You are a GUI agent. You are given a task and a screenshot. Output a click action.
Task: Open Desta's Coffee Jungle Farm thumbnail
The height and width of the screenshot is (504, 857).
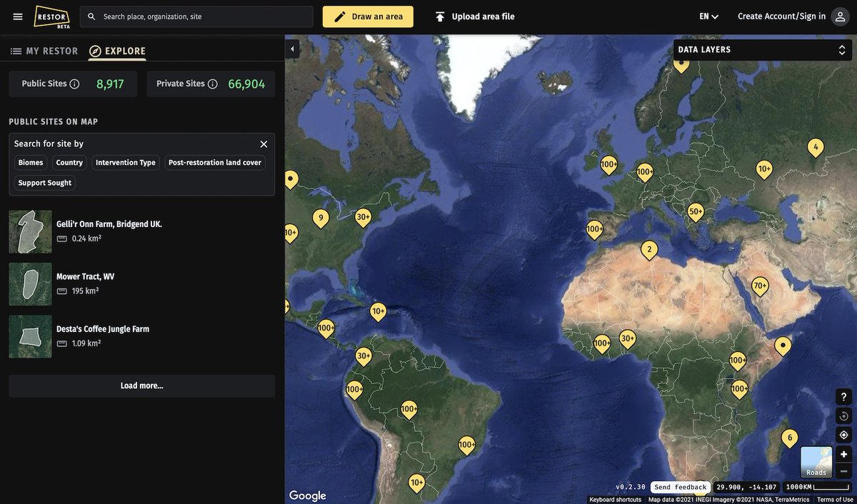click(x=30, y=336)
